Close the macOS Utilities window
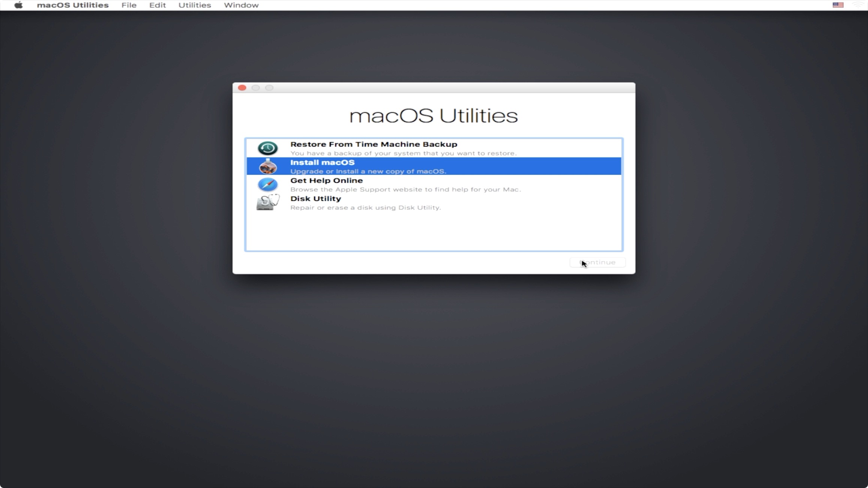Image resolution: width=868 pixels, height=488 pixels. pos(242,88)
